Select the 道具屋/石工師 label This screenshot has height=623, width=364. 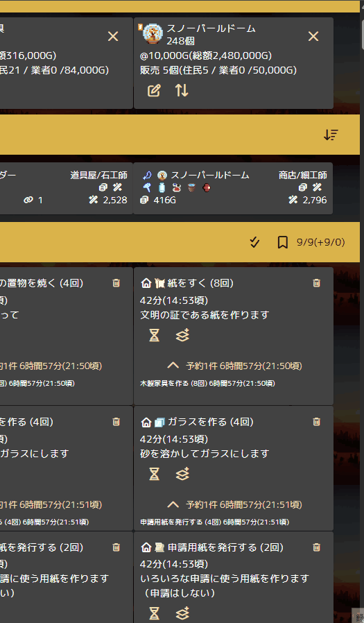99,176
